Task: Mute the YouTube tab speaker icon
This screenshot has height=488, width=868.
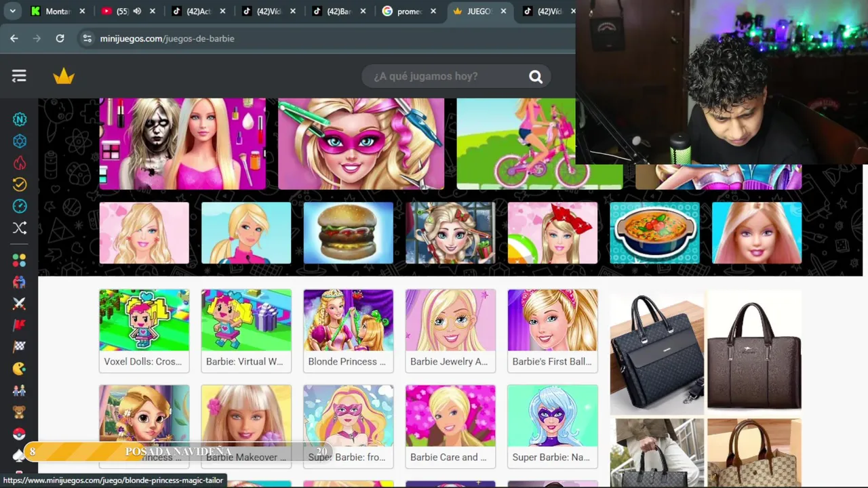Action: coord(137,11)
